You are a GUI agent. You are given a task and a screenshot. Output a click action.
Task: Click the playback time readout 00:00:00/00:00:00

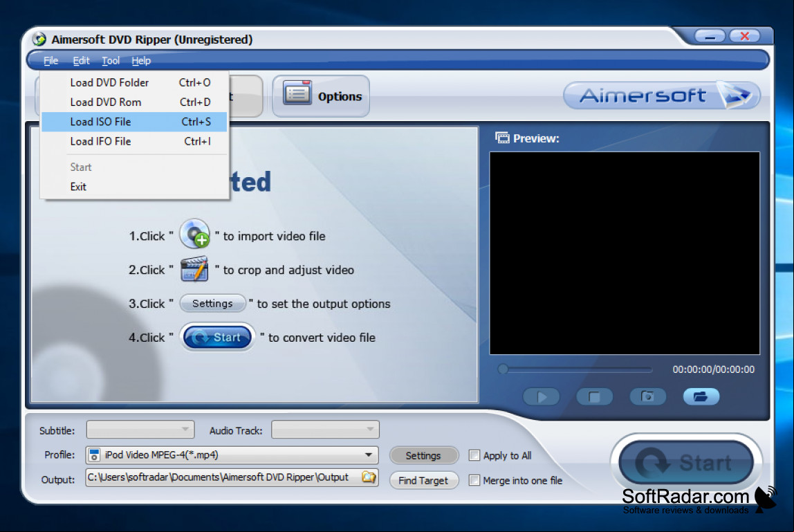click(x=714, y=370)
